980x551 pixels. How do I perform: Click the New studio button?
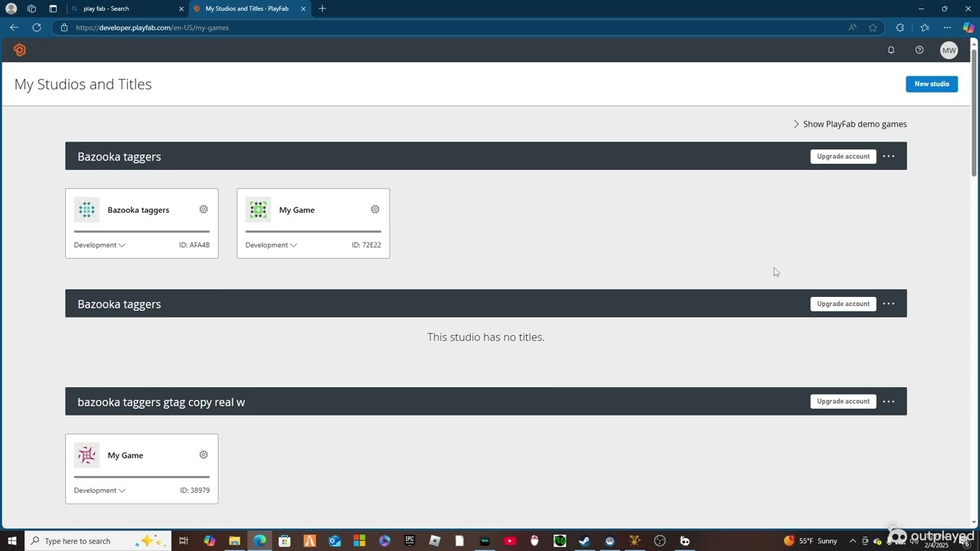[932, 84]
